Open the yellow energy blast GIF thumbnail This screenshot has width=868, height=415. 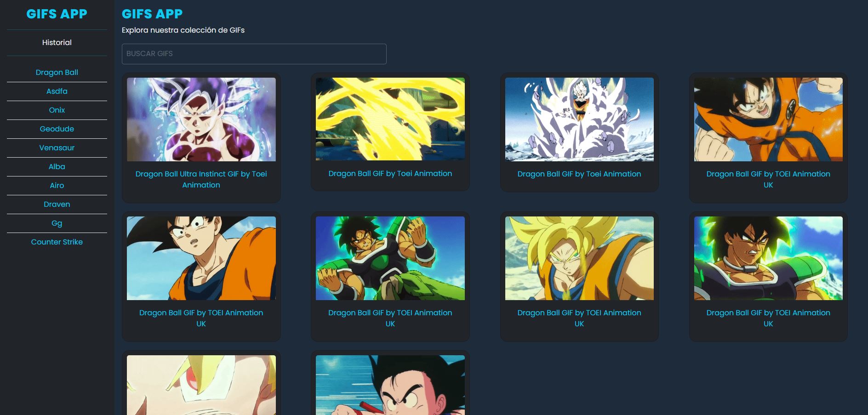coord(390,119)
